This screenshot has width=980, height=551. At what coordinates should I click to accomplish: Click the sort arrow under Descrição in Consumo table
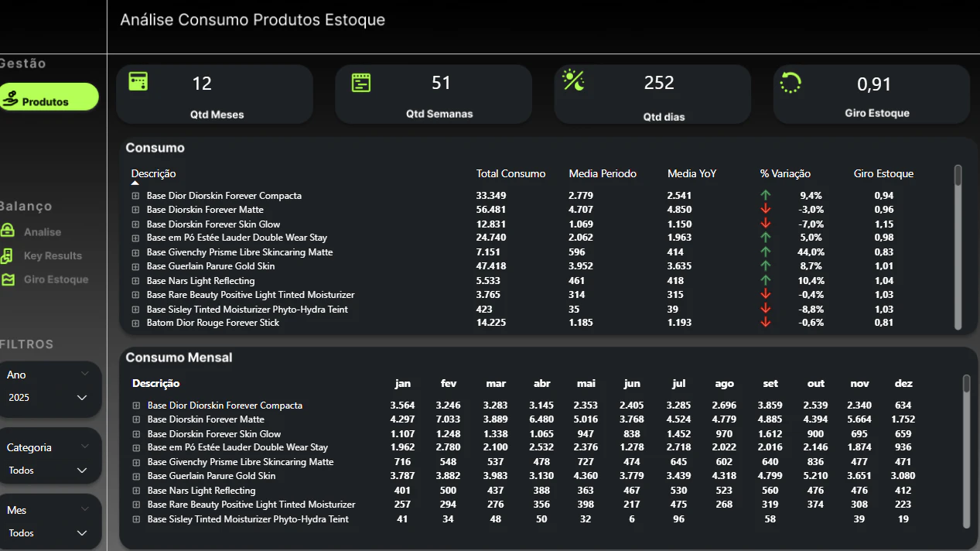[135, 183]
